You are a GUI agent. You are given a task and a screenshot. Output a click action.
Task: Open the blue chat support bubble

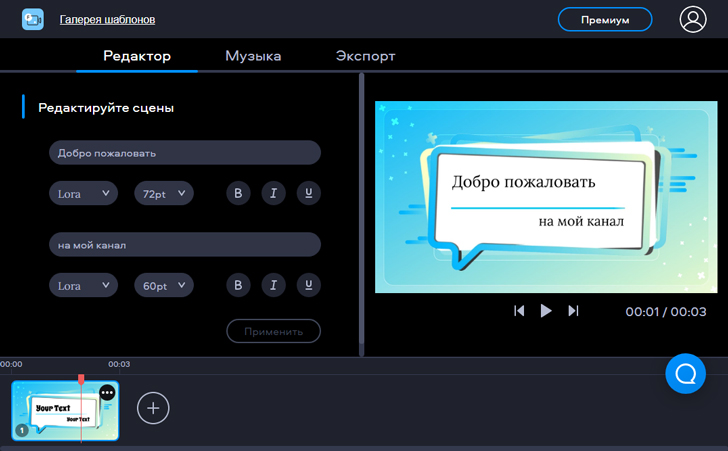click(686, 373)
